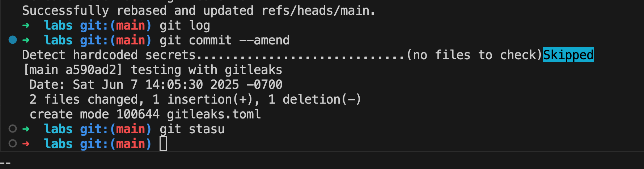Image resolution: width=644 pixels, height=169 pixels.
Task: Click the hollow circle marker on the empty prompt line
Action: (x=13, y=144)
